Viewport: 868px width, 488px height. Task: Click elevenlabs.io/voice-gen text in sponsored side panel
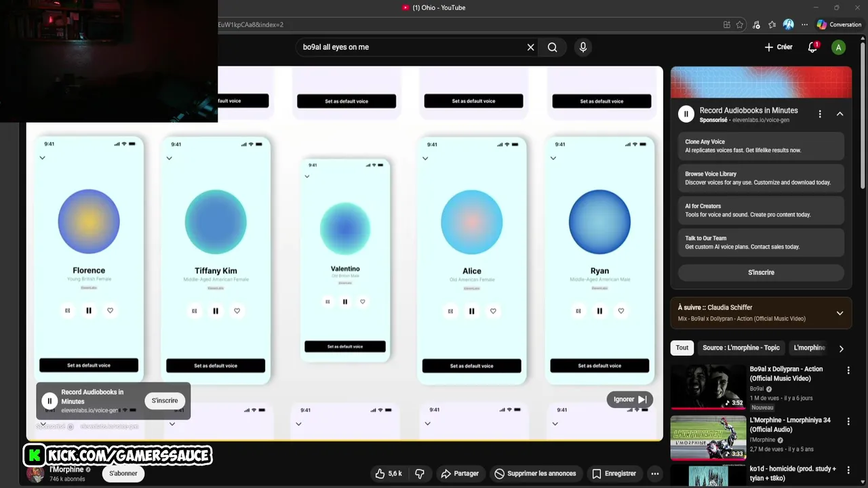761,120
